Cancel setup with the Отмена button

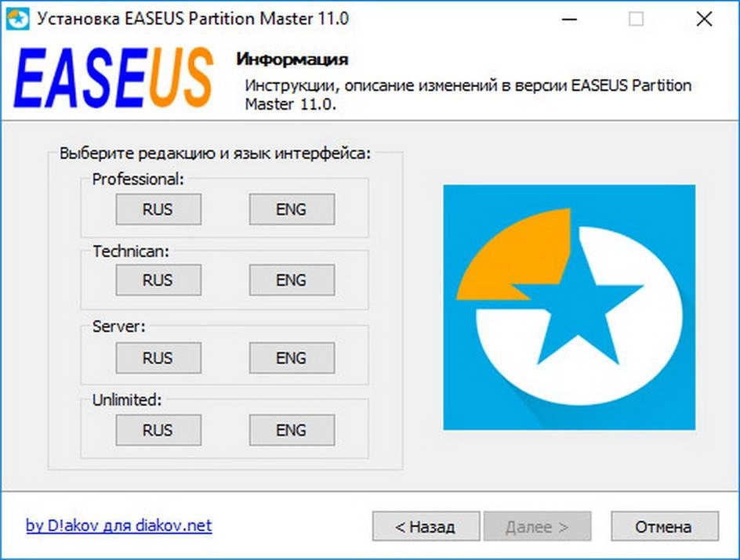pyautogui.click(x=665, y=526)
